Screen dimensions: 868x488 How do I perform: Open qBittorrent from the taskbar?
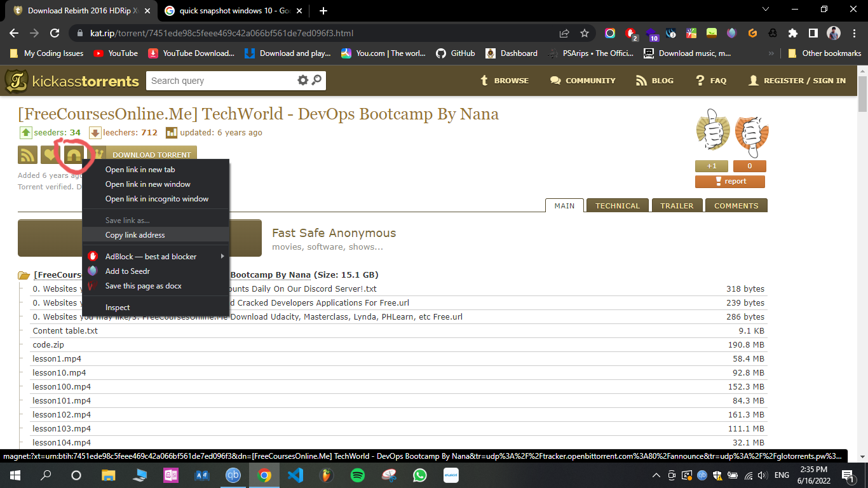click(233, 475)
